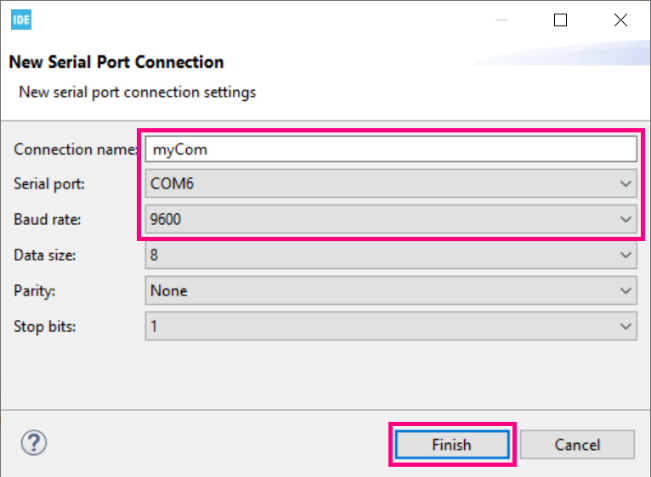Click the "Data size:" label
Image resolution: width=651 pixels, height=477 pixels.
(x=45, y=255)
